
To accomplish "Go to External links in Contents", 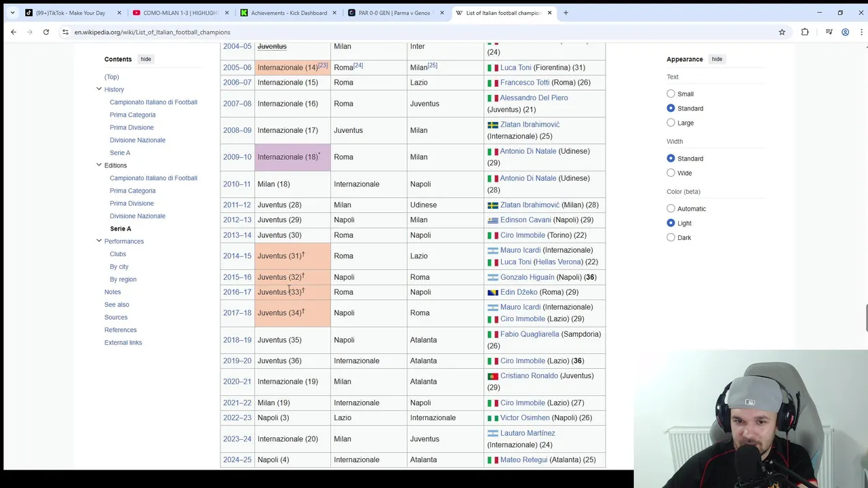I will (x=123, y=342).
